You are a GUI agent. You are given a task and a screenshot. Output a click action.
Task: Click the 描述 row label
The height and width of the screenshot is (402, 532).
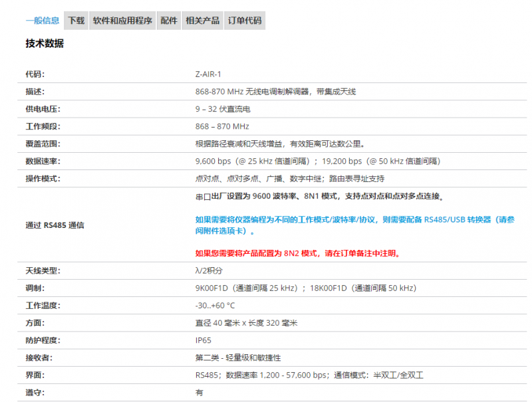point(35,91)
